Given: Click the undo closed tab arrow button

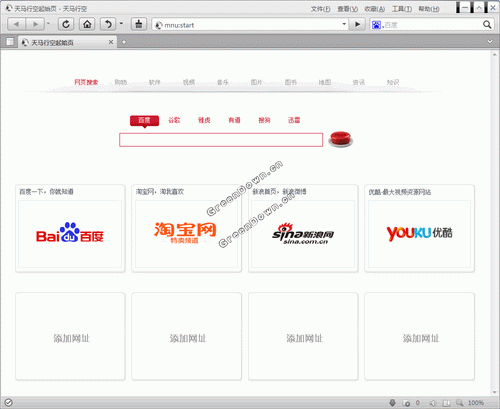Looking at the screenshot, I should pyautogui.click(x=108, y=24).
